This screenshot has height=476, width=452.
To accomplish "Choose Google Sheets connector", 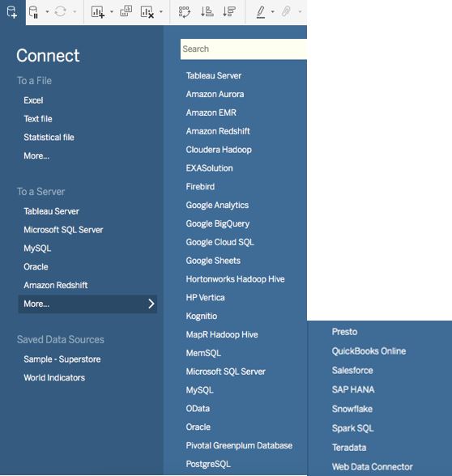I will coord(213,261).
